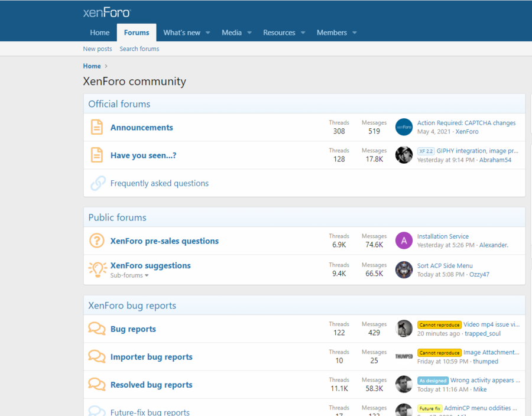Click the As designed prefix label
Screen dimensions: 532x416
[433, 381]
